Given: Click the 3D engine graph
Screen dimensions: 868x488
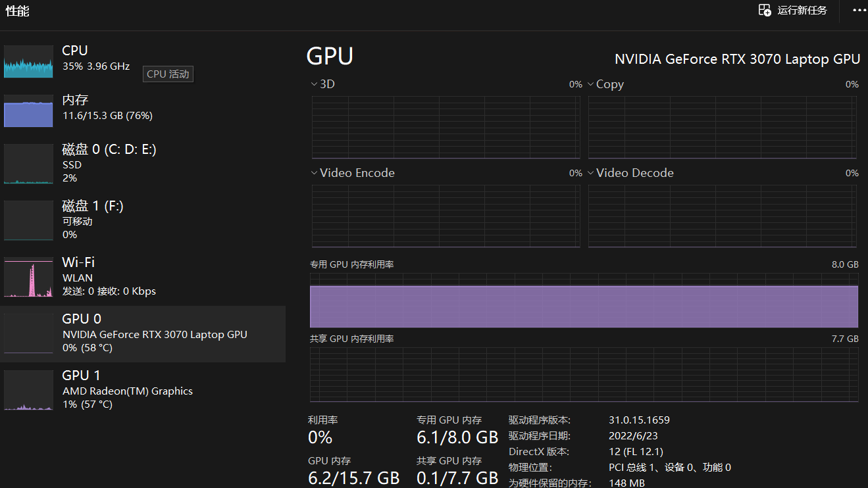Looking at the screenshot, I should (x=446, y=128).
